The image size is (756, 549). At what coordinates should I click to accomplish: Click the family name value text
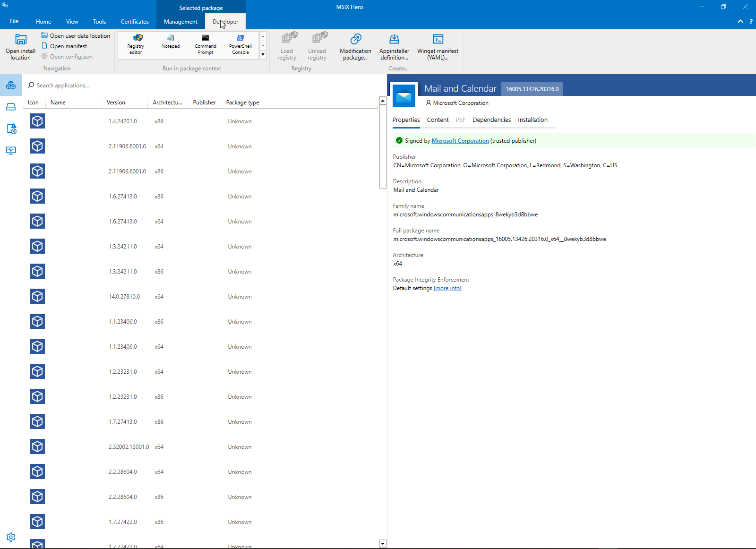[465, 214]
